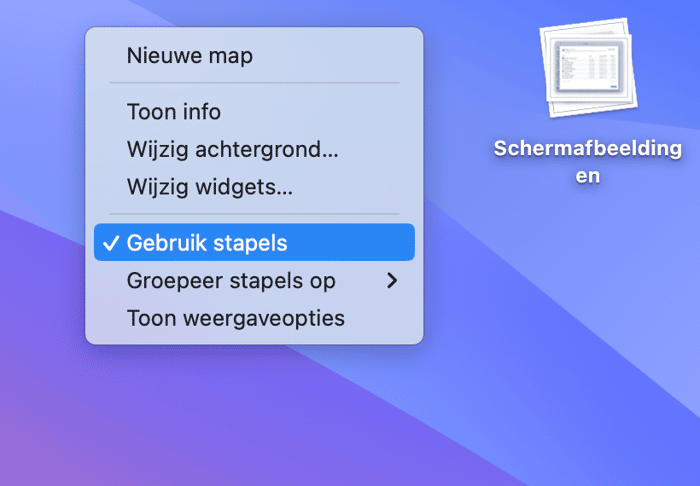Image resolution: width=700 pixels, height=486 pixels.
Task: Click the chevron arrow after Groepeer stapels op
Action: coord(392,281)
